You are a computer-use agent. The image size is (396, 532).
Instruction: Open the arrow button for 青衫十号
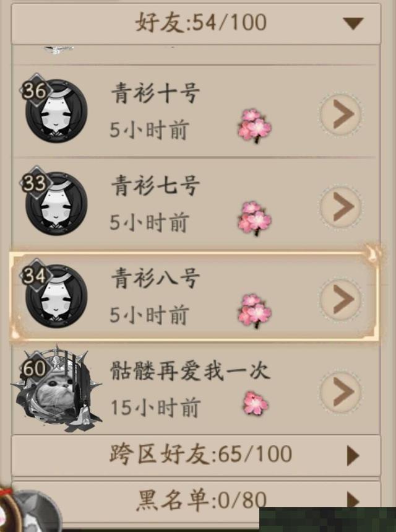click(x=341, y=114)
